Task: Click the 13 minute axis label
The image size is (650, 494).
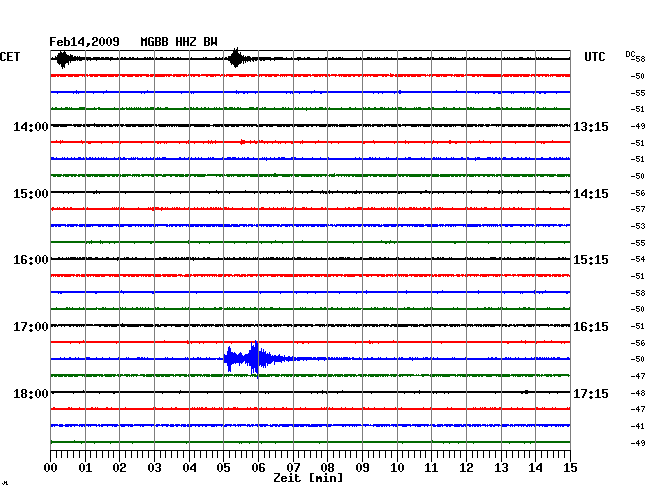Action: [x=501, y=467]
